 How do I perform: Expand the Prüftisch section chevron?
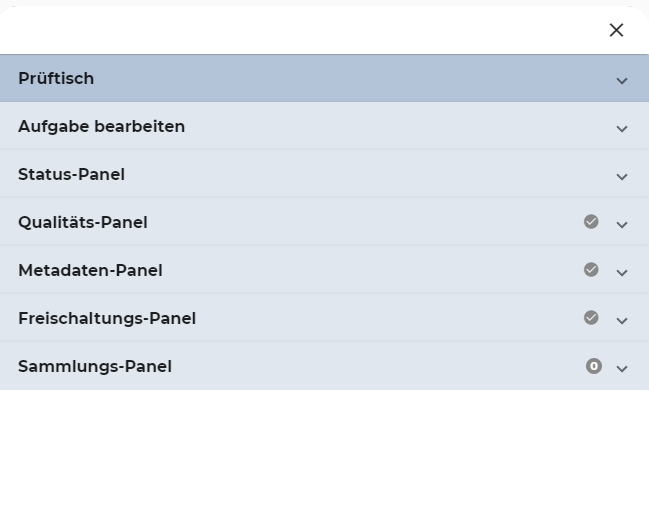tap(622, 80)
